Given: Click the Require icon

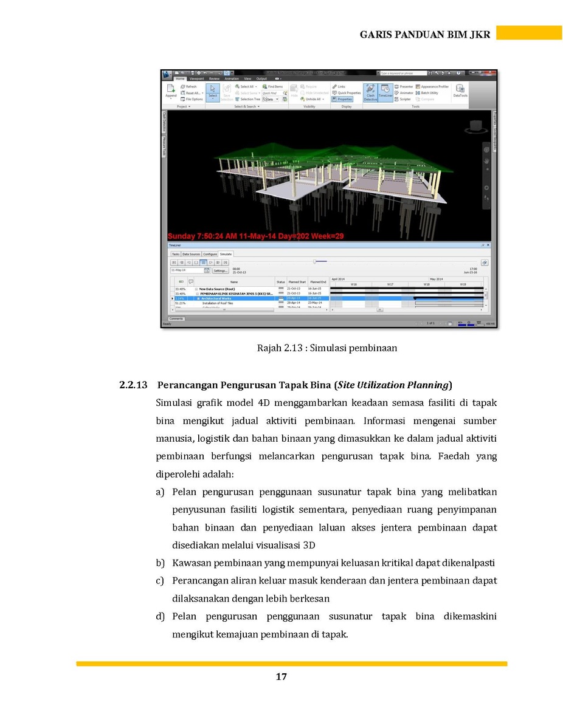Looking at the screenshot, I should [302, 86].
